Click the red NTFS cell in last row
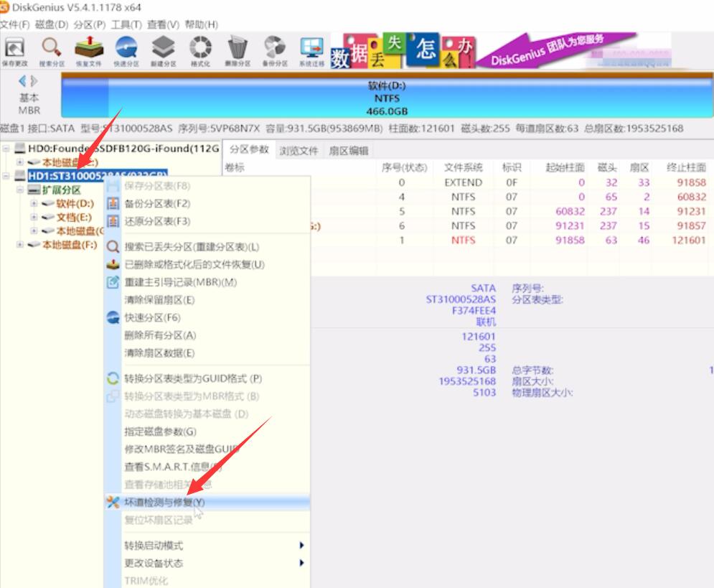This screenshot has width=714, height=588. click(463, 240)
